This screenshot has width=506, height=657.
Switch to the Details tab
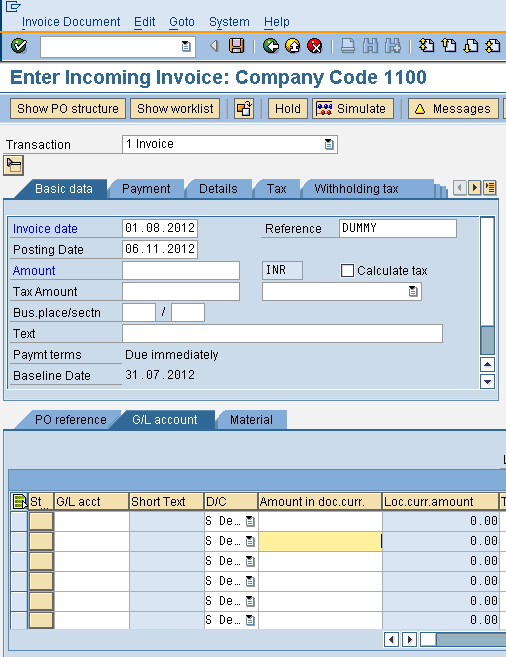pyautogui.click(x=218, y=189)
